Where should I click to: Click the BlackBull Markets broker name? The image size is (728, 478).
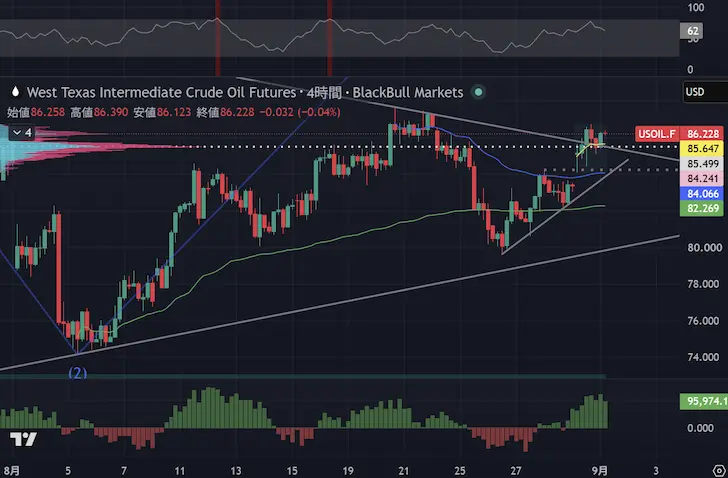click(408, 92)
